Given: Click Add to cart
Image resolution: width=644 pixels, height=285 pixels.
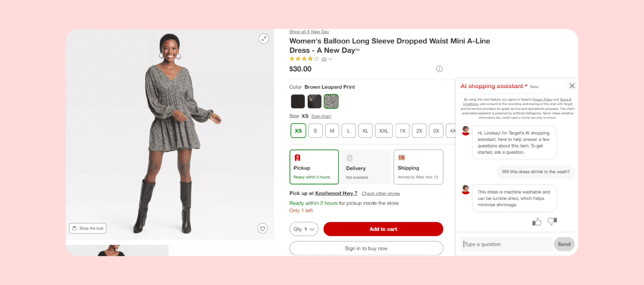Looking at the screenshot, I should pyautogui.click(x=383, y=229).
